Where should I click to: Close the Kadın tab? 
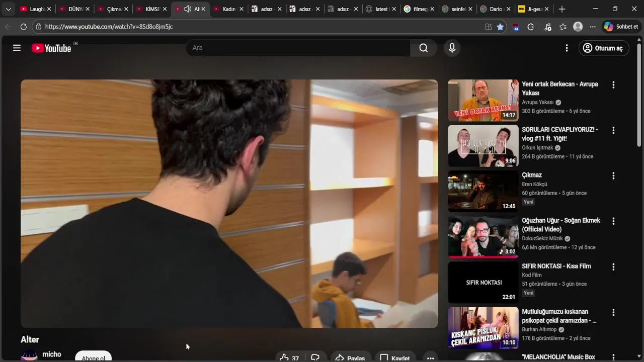242,9
